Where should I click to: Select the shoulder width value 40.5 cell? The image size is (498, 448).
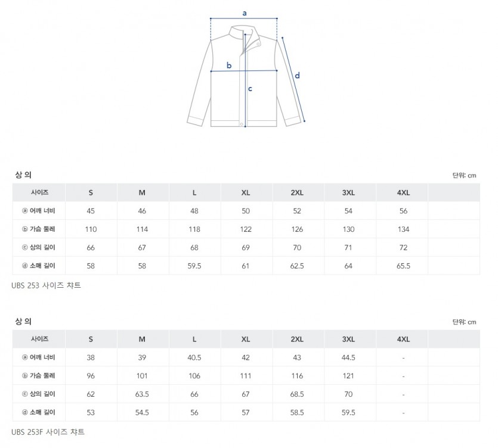(194, 357)
